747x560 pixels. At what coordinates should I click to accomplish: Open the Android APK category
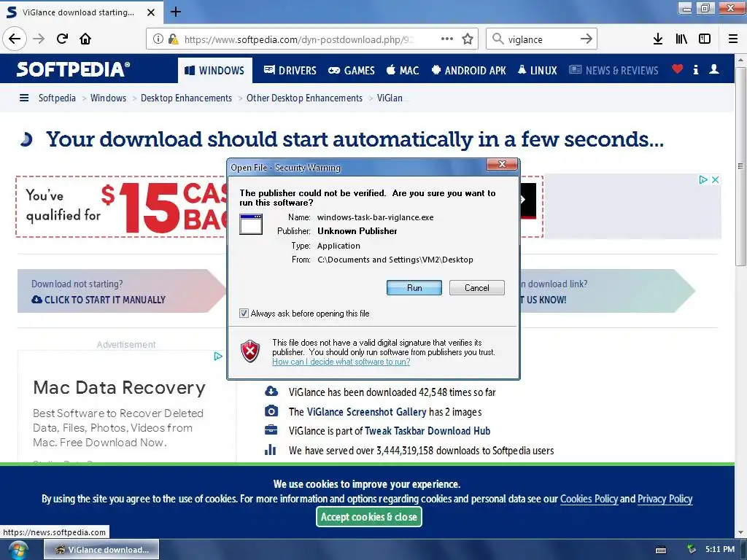pyautogui.click(x=468, y=71)
